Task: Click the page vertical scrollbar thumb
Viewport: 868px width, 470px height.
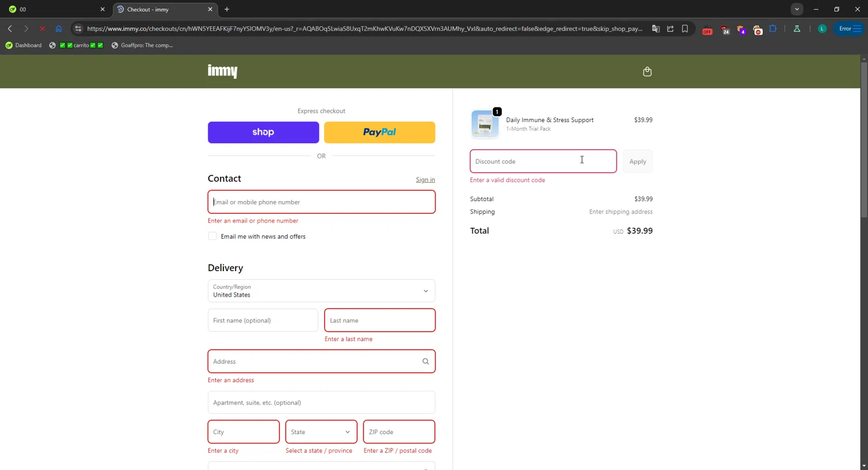Action: click(x=864, y=139)
